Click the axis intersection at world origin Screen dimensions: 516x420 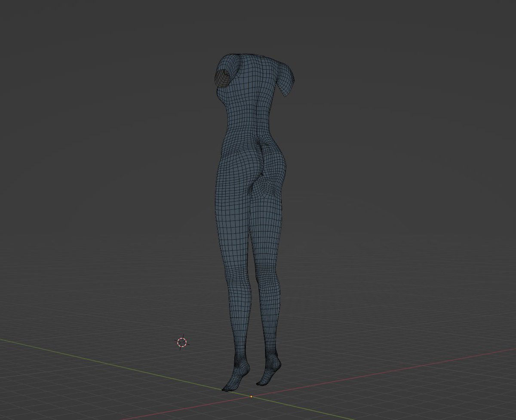[x=251, y=396]
